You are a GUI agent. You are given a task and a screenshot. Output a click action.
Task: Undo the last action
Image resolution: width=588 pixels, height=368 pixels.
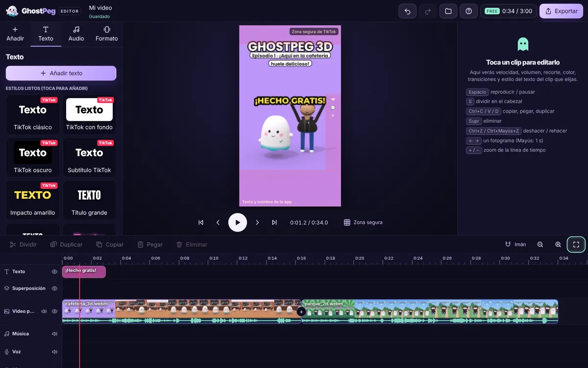[407, 11]
